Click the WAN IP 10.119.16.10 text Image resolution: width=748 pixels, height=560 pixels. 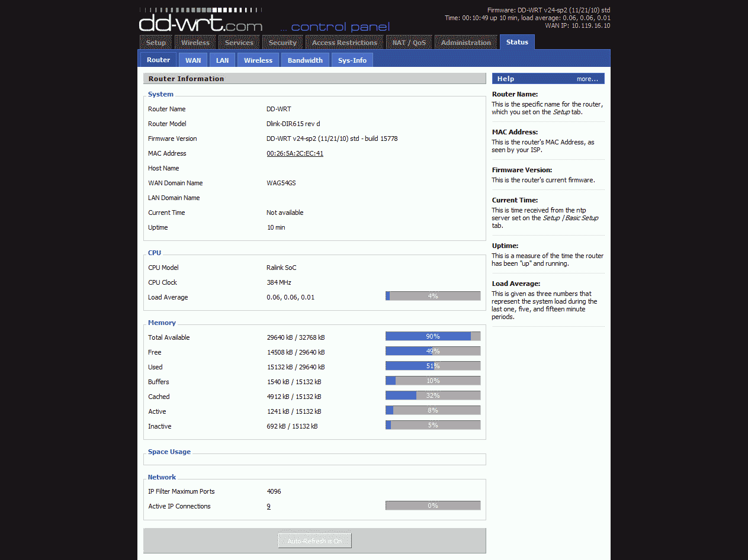577,25
